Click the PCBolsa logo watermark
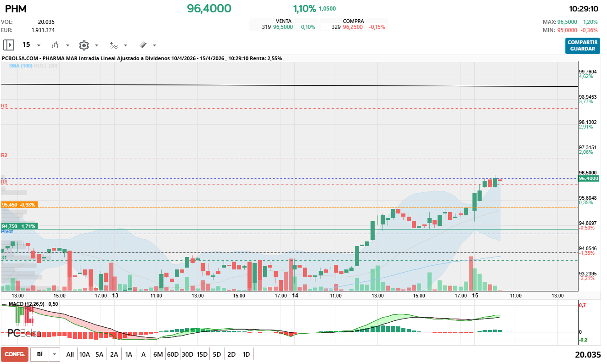607x364 pixels. point(24,334)
